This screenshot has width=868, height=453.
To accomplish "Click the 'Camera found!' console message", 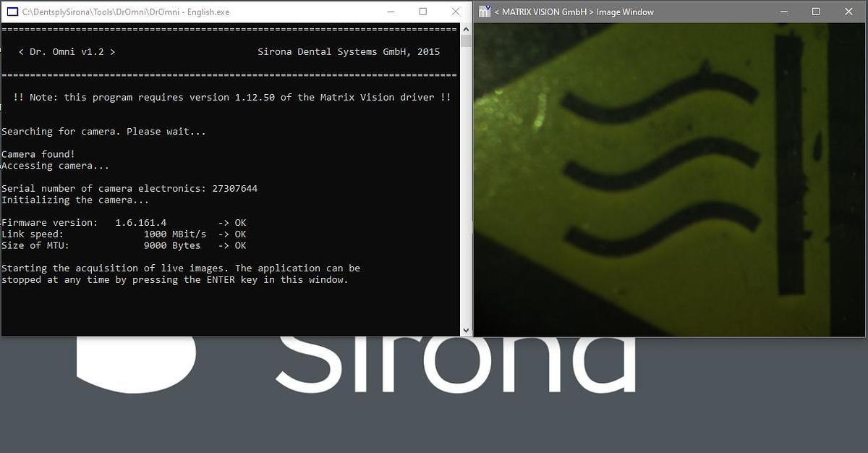I will [38, 155].
